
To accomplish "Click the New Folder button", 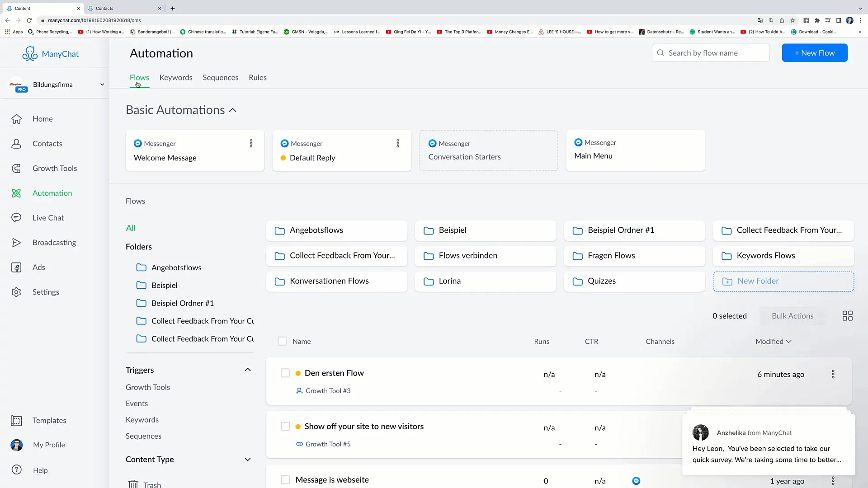I will click(783, 281).
